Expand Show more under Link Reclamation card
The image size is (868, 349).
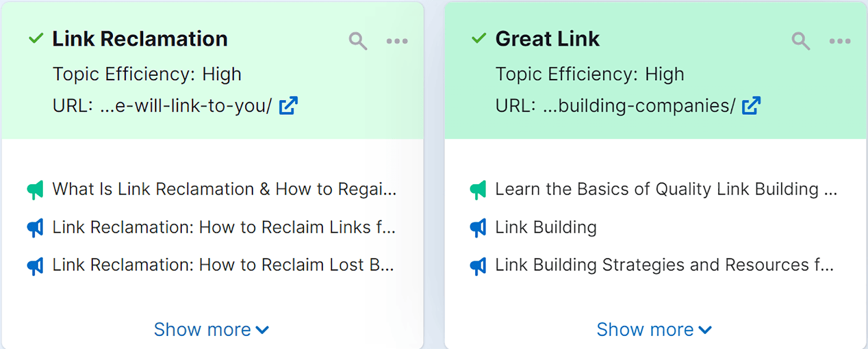tap(211, 329)
